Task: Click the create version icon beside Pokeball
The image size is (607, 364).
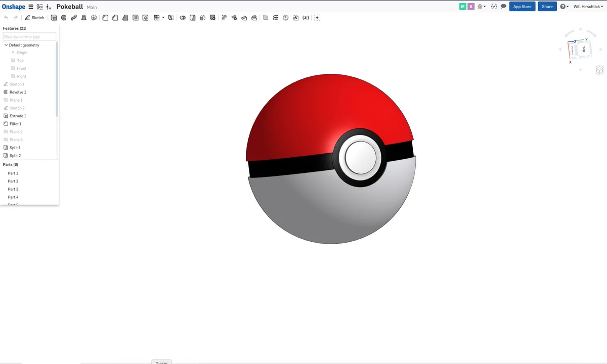Action: (49, 7)
